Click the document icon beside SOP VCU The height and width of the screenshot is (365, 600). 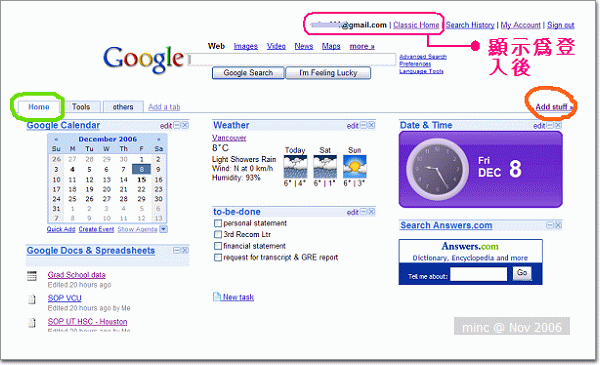(x=32, y=299)
